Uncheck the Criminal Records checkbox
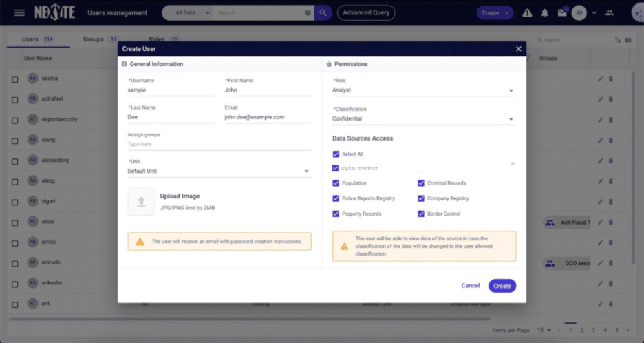 [x=421, y=183]
